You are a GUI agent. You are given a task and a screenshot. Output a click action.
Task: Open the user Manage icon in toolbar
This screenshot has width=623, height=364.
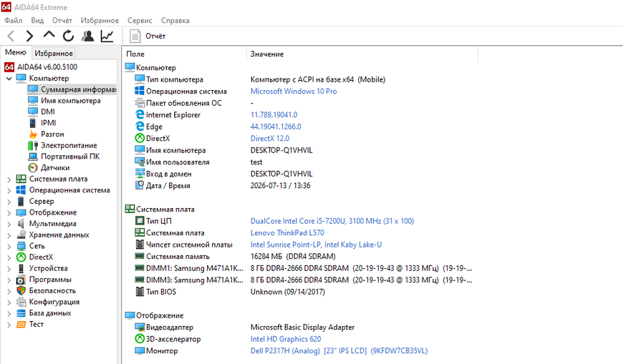pyautogui.click(x=87, y=36)
